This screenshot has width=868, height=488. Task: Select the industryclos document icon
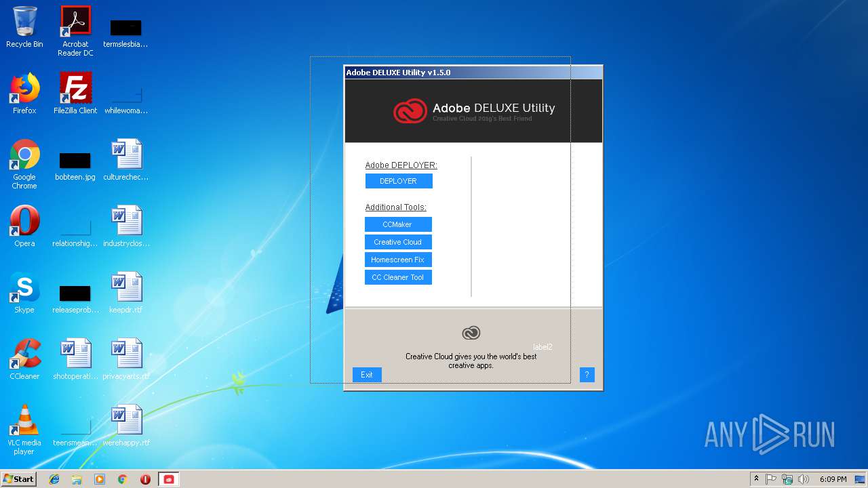[126, 226]
